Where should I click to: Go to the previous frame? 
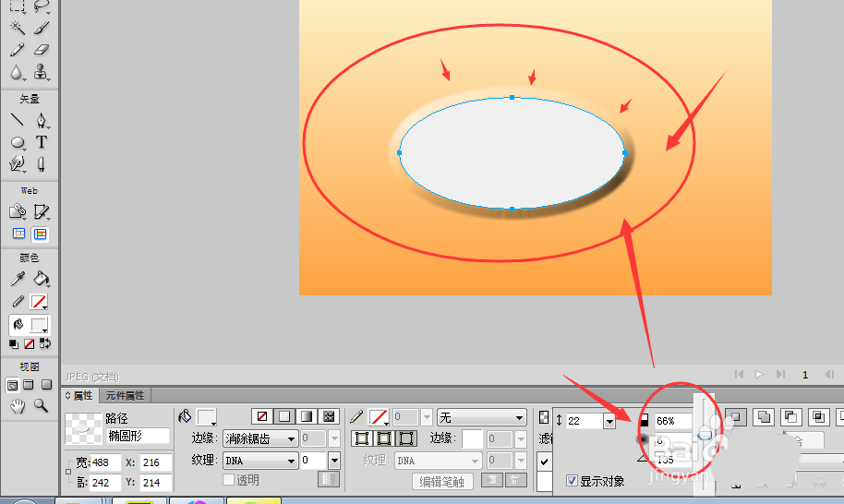pos(829,375)
